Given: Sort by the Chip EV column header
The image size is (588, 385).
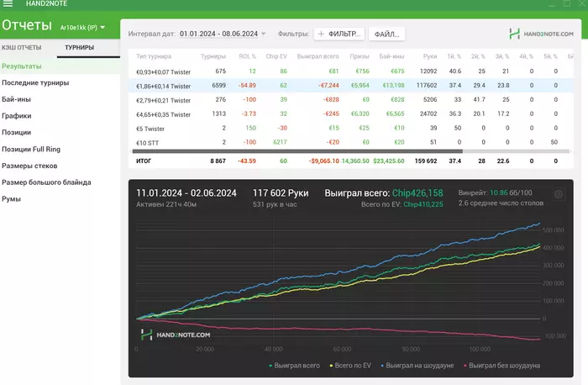Looking at the screenshot, I should pyautogui.click(x=276, y=56).
